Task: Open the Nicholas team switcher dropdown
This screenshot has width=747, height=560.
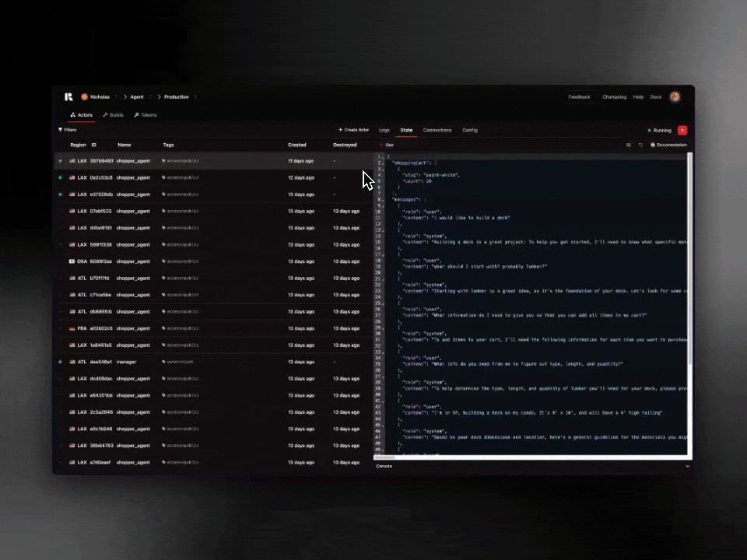Action: coord(115,97)
